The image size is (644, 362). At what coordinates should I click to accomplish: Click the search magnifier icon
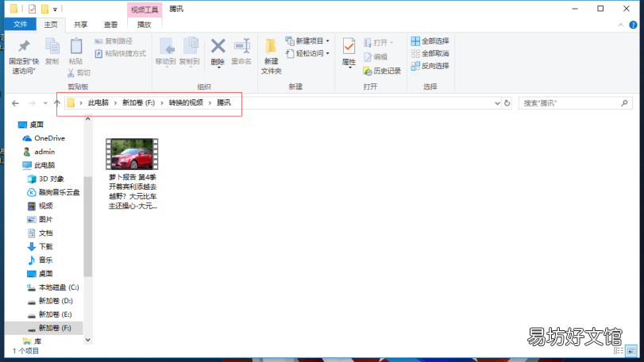pos(624,103)
